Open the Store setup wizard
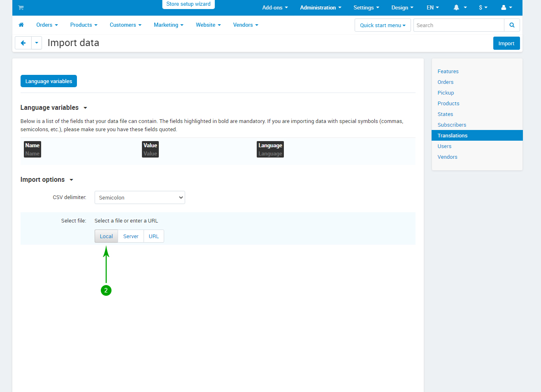The width and height of the screenshot is (541, 392). (x=188, y=4)
